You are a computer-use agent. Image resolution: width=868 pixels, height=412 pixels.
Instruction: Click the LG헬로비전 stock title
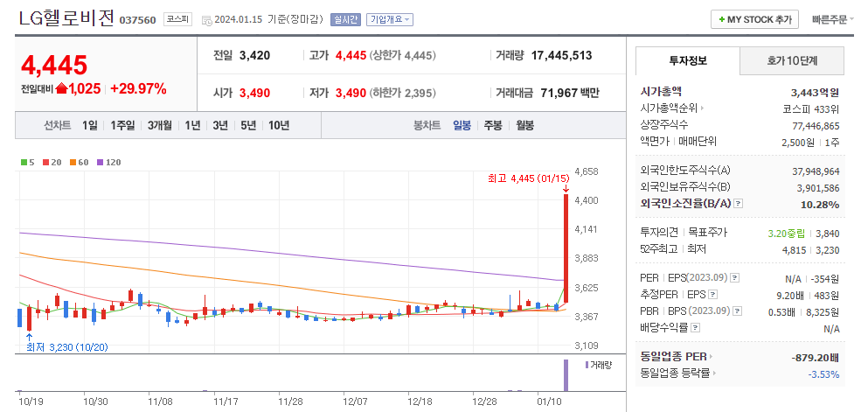66,19
